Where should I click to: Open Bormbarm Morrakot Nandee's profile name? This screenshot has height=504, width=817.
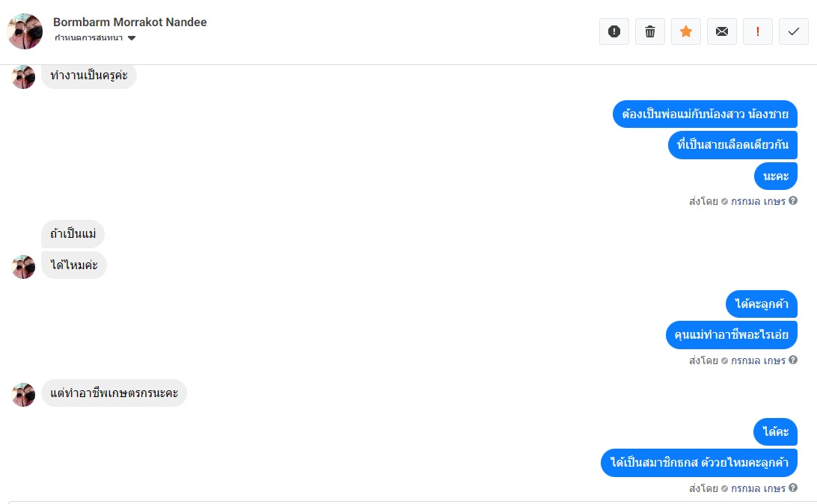129,22
